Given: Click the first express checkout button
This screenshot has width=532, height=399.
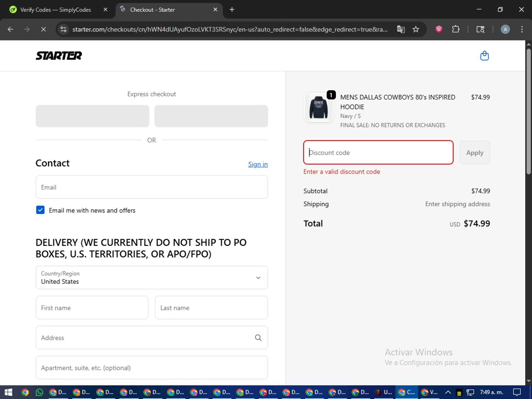Looking at the screenshot, I should click(x=93, y=116).
